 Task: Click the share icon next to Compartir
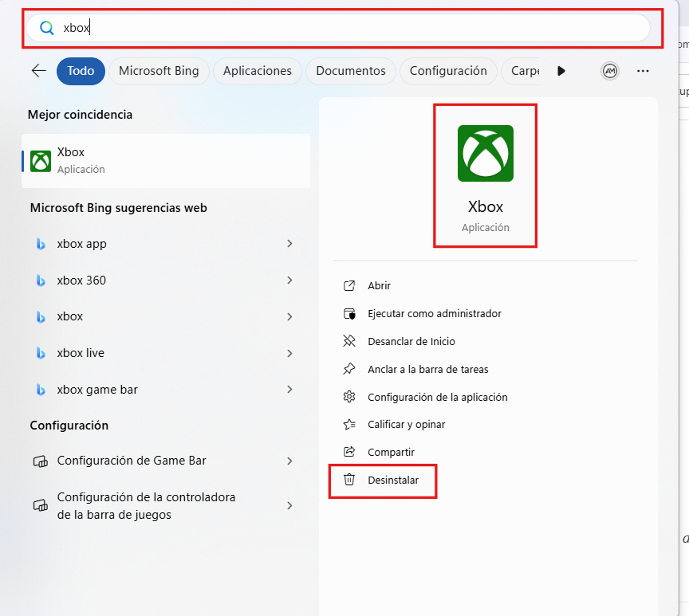click(x=348, y=452)
